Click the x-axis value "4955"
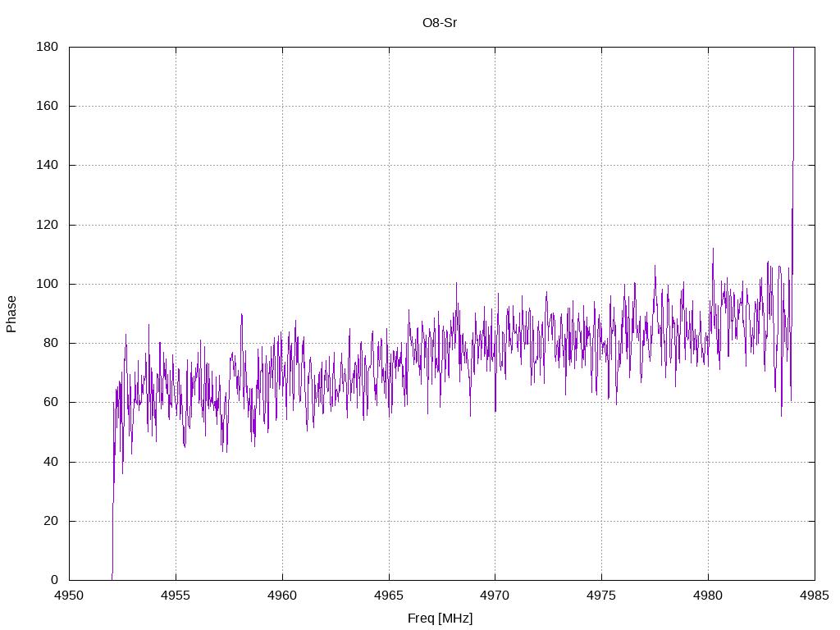The height and width of the screenshot is (630, 840). tap(176, 596)
